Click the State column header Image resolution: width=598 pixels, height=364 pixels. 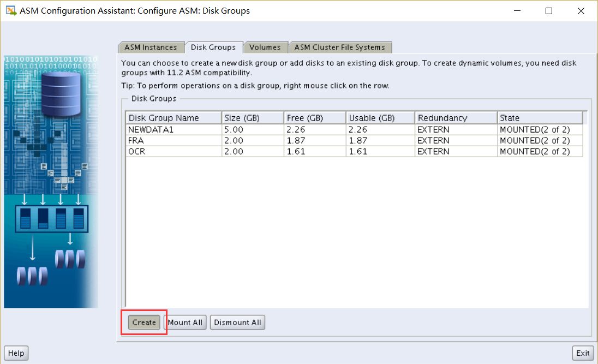539,117
